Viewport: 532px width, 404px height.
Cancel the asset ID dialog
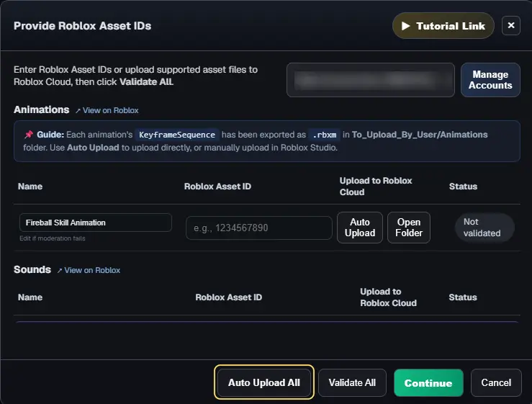click(496, 382)
